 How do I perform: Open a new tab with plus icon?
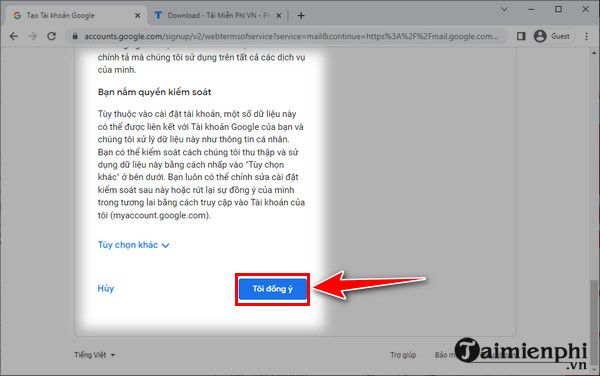pyautogui.click(x=301, y=16)
